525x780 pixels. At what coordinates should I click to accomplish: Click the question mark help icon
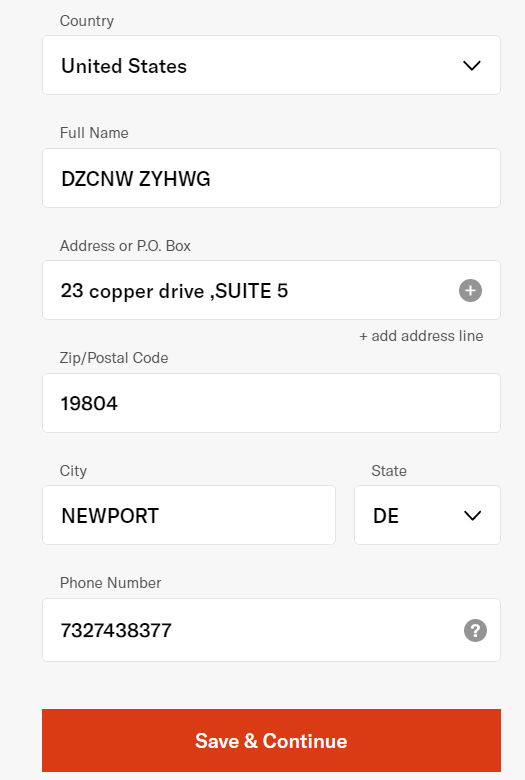(x=475, y=630)
